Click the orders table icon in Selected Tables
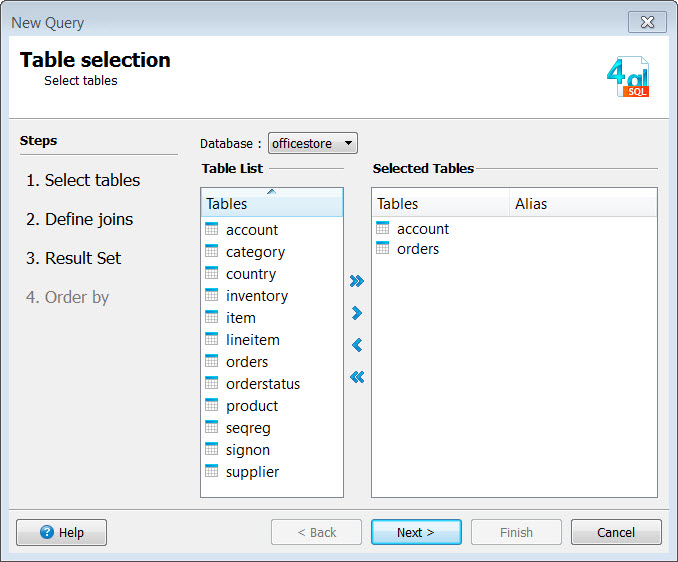The width and height of the screenshot is (678, 562). [383, 249]
